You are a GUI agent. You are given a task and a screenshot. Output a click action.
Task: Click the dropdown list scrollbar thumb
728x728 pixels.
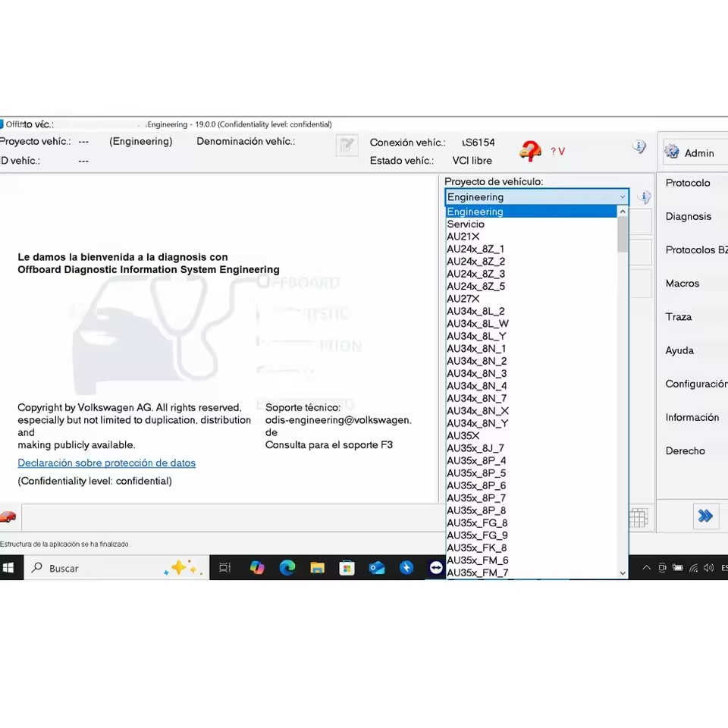click(623, 234)
